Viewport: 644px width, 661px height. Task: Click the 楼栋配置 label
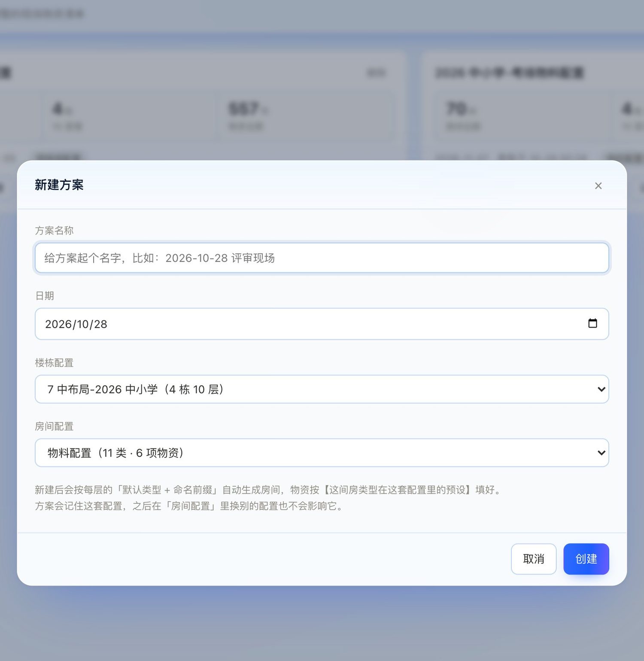point(54,363)
